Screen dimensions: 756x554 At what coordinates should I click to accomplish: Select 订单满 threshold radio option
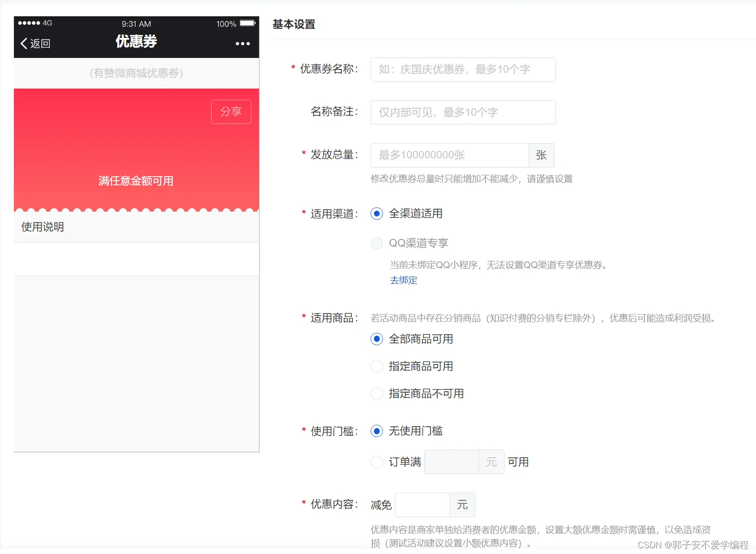click(x=377, y=462)
